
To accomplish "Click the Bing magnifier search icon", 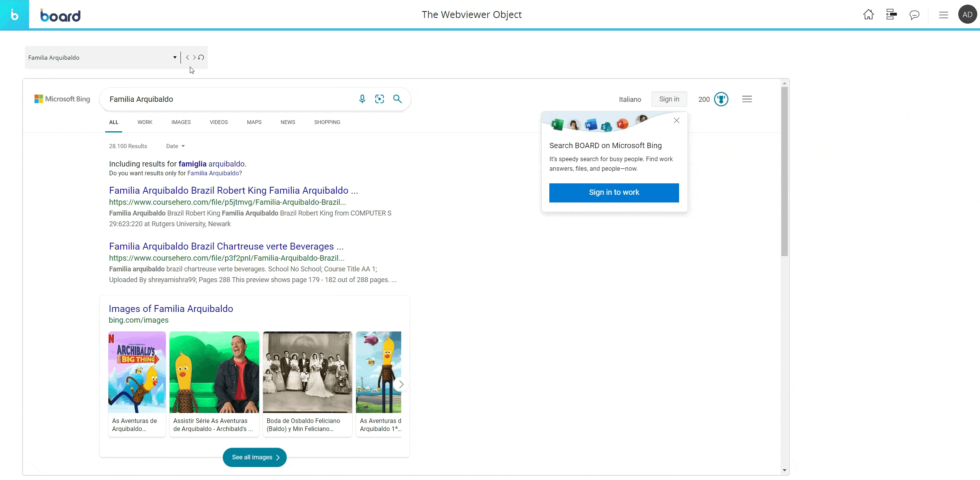I will (x=397, y=99).
